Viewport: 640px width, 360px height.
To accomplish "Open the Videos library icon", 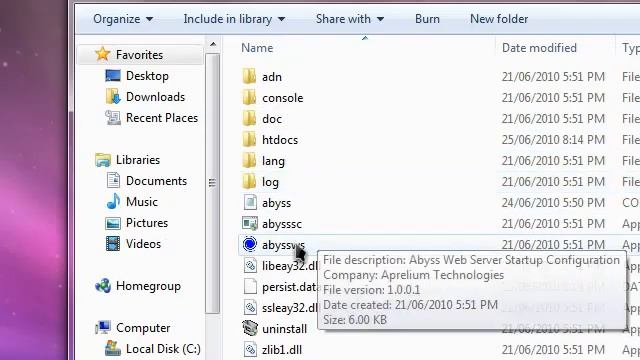I will tap(113, 244).
